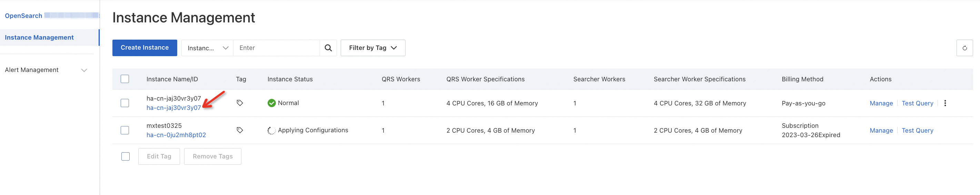Open instance ID link ha-cn-0ju2mh8pt02

click(176, 135)
